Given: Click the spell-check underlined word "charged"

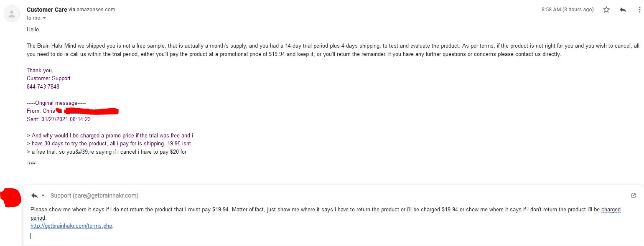Looking at the screenshot, I should [611, 210].
